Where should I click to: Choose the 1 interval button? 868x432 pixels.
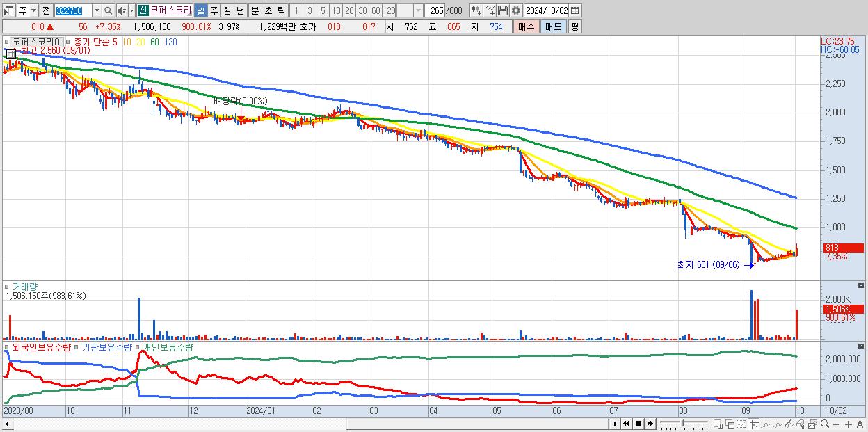(296, 10)
